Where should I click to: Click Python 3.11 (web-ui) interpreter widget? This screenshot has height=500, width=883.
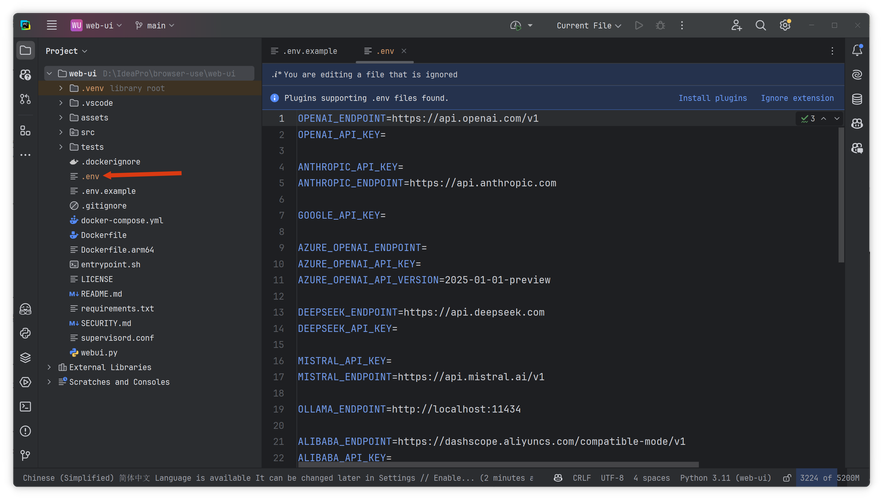pyautogui.click(x=725, y=478)
